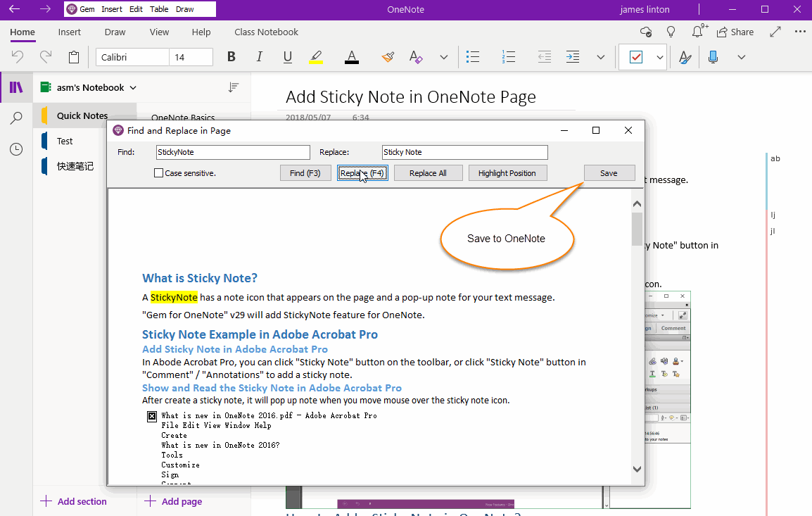Go back with the left arrow
Image resolution: width=812 pixels, height=516 pixels.
pos(15,9)
